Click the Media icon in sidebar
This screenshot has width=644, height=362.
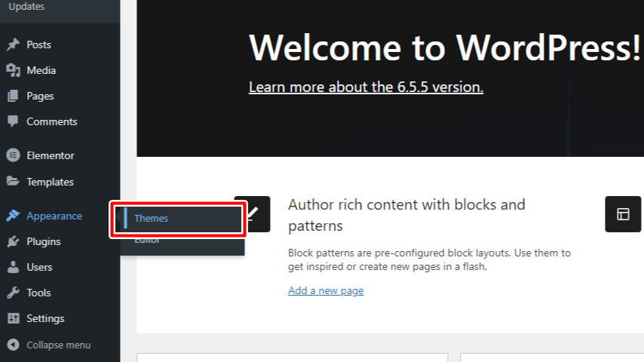13,70
